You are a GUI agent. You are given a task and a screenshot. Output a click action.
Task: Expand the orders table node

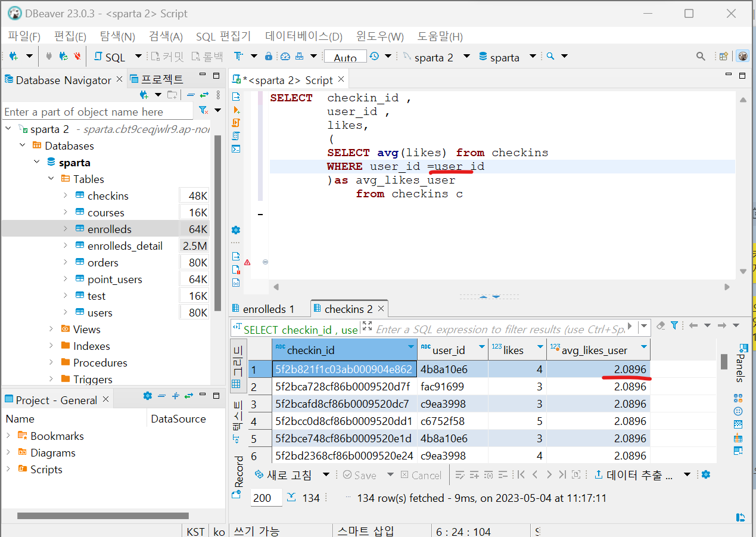[66, 262]
